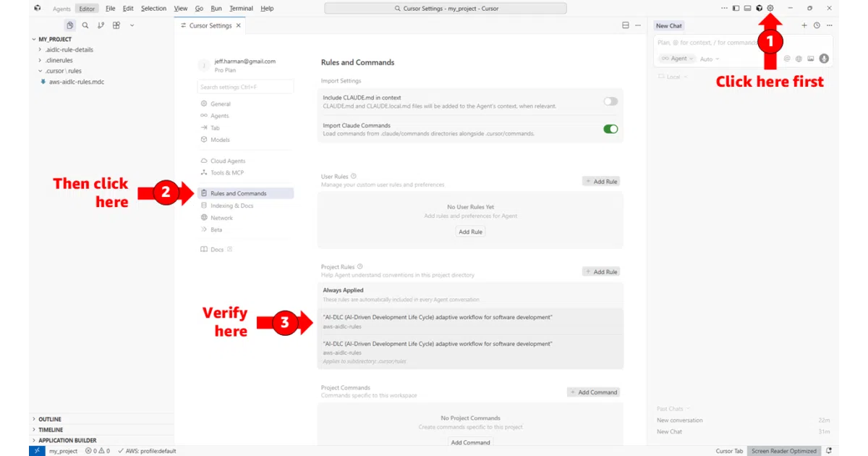Image resolution: width=868 pixels, height=456 pixels.
Task: Click Add Command button for Project Commands
Action: [x=593, y=392]
